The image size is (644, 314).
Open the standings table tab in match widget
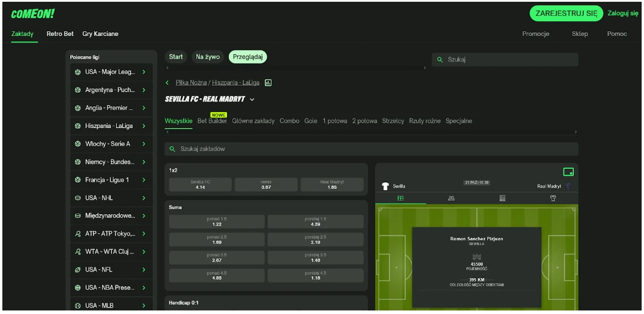pyautogui.click(x=502, y=198)
